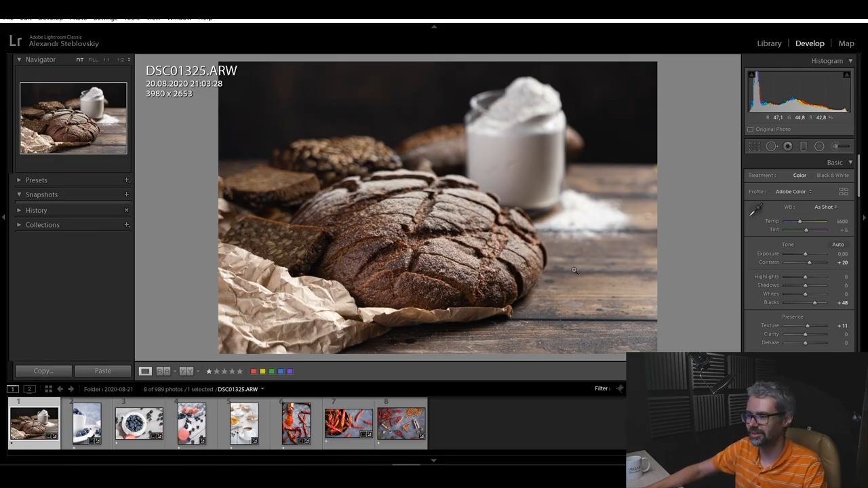Apply the yellow color label
This screenshot has height=488, width=868.
pyautogui.click(x=262, y=371)
